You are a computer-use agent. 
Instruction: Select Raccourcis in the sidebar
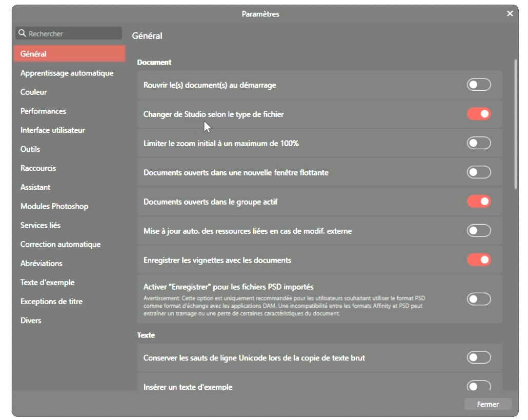(x=38, y=168)
